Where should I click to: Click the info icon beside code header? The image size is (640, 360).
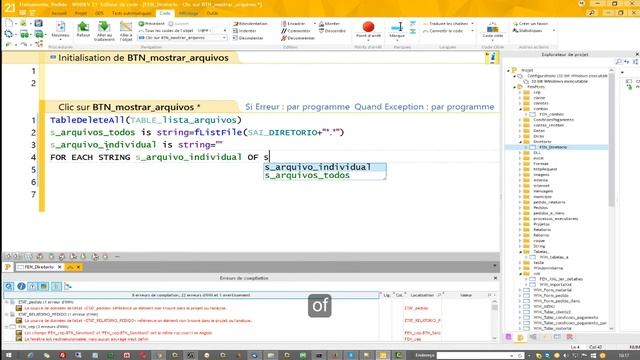(492, 58)
